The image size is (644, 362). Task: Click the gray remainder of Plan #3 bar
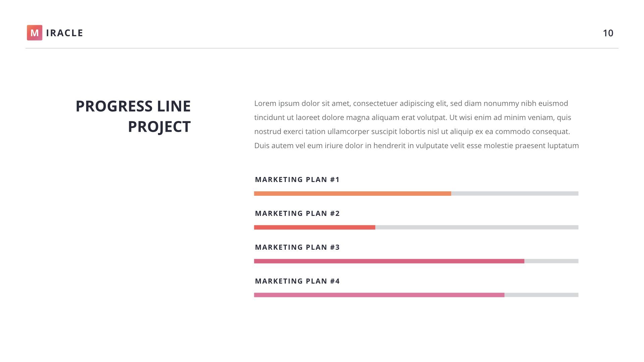point(551,261)
